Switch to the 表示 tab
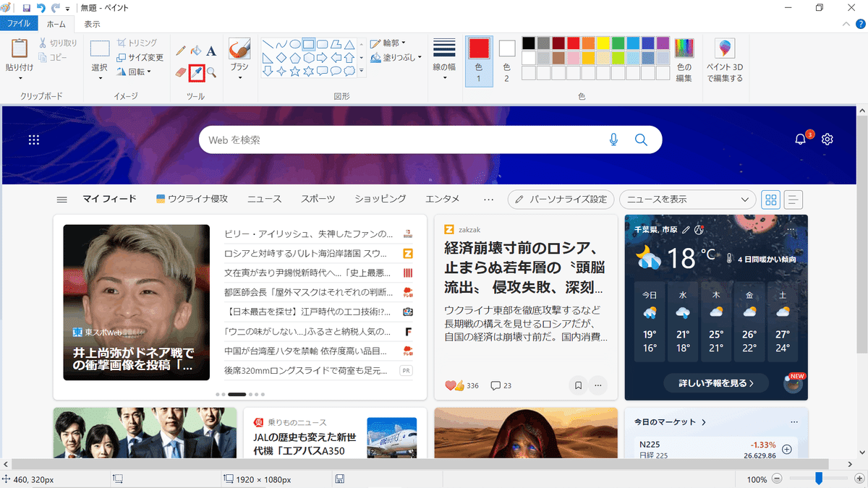The width and height of the screenshot is (868, 488). pos(92,24)
